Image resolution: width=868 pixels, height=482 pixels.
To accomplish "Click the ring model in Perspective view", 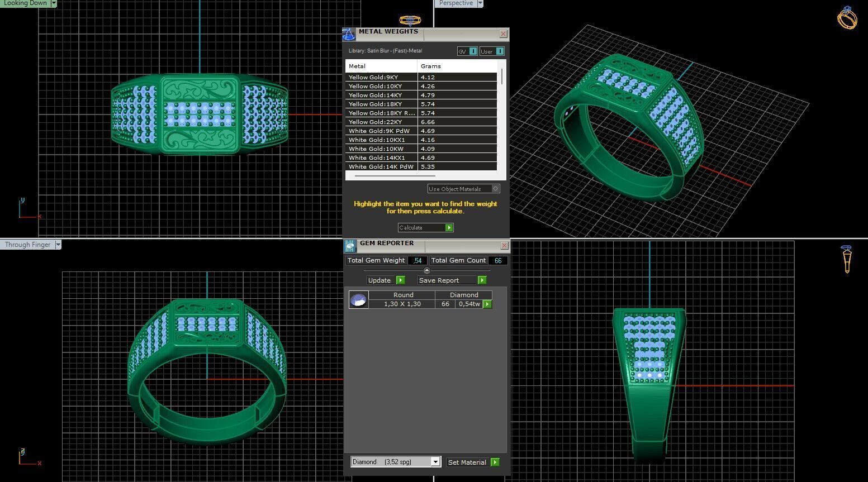I will pyautogui.click(x=629, y=127).
